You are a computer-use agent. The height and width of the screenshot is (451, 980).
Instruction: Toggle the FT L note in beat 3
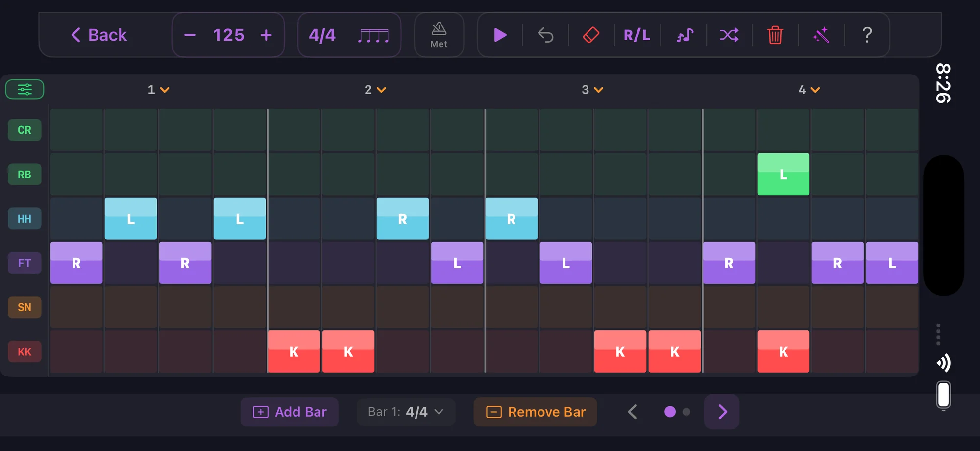click(566, 263)
